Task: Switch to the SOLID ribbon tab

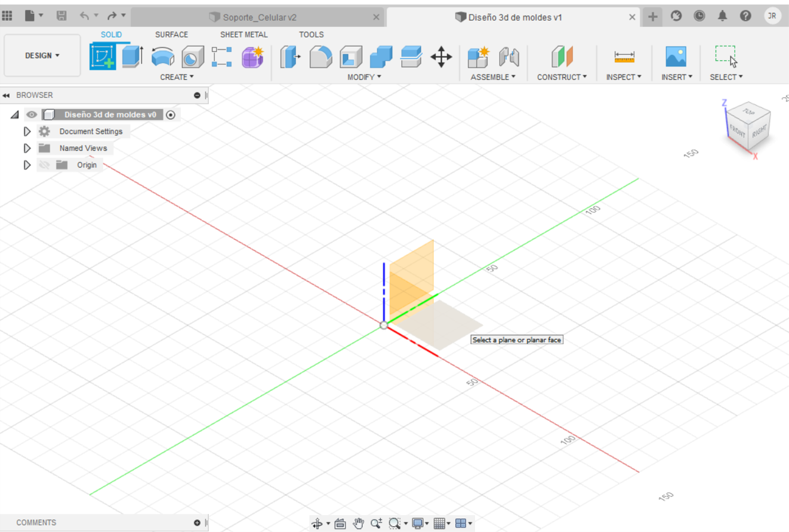Action: pos(112,35)
